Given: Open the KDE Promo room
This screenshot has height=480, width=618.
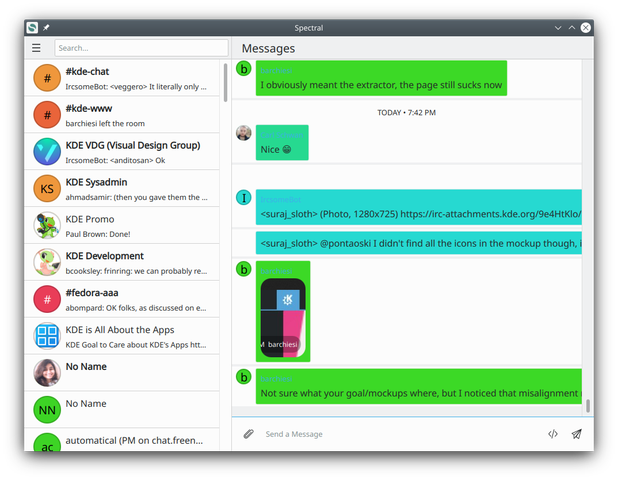Looking at the screenshot, I should click(x=122, y=226).
